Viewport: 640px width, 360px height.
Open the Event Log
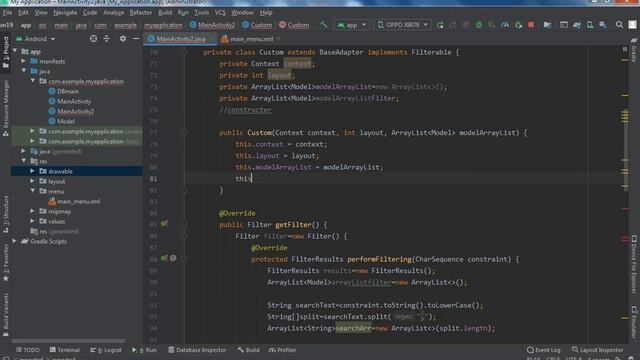coord(544,350)
